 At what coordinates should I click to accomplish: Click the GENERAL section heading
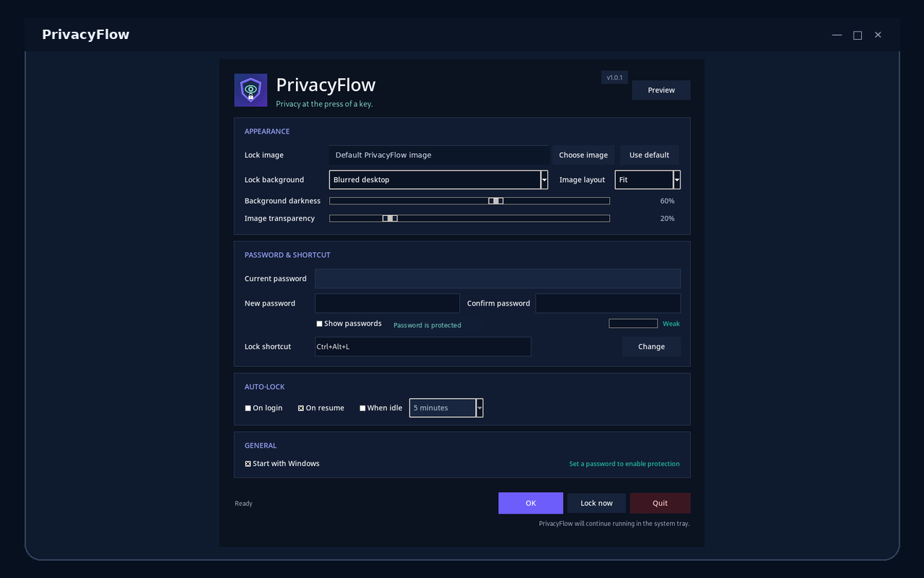pos(261,446)
